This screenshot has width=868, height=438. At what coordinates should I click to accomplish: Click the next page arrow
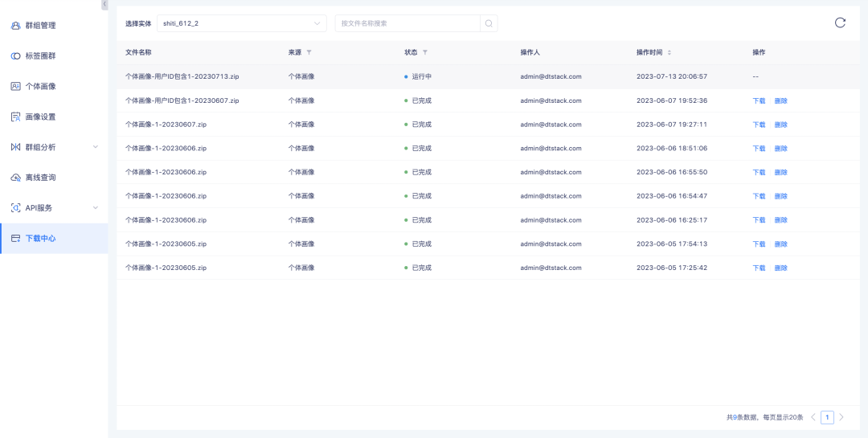pos(841,417)
